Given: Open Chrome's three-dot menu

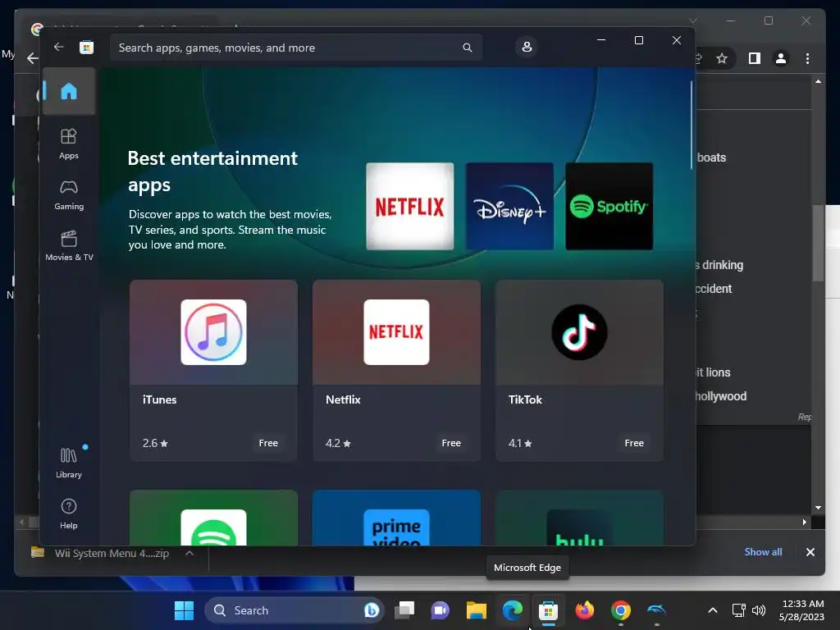Looking at the screenshot, I should pos(807,58).
